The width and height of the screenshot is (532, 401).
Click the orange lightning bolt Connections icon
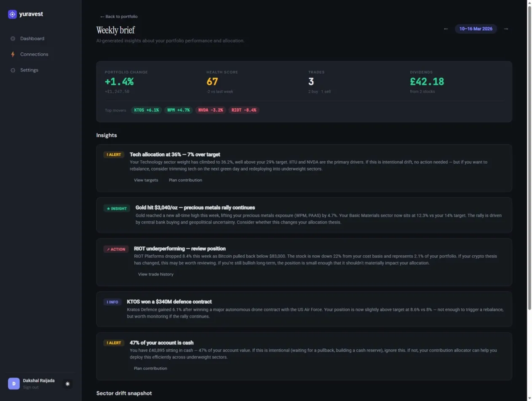click(x=13, y=54)
